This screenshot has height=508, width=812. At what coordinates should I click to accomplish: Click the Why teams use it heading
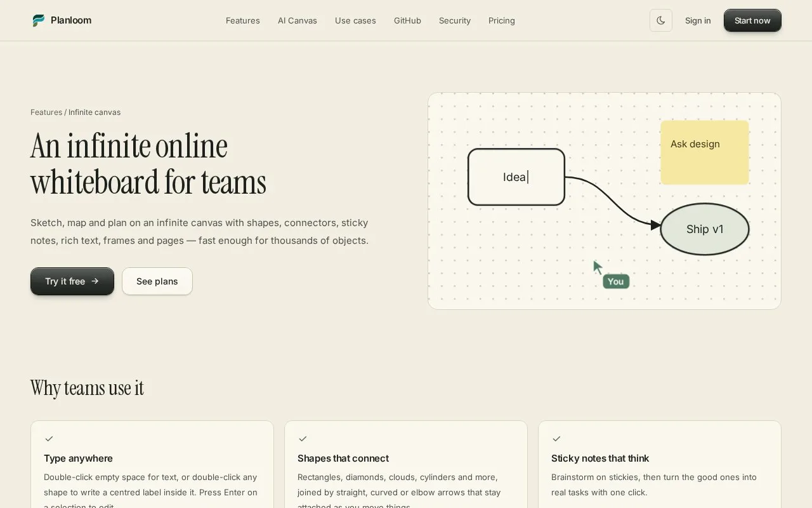[87, 388]
